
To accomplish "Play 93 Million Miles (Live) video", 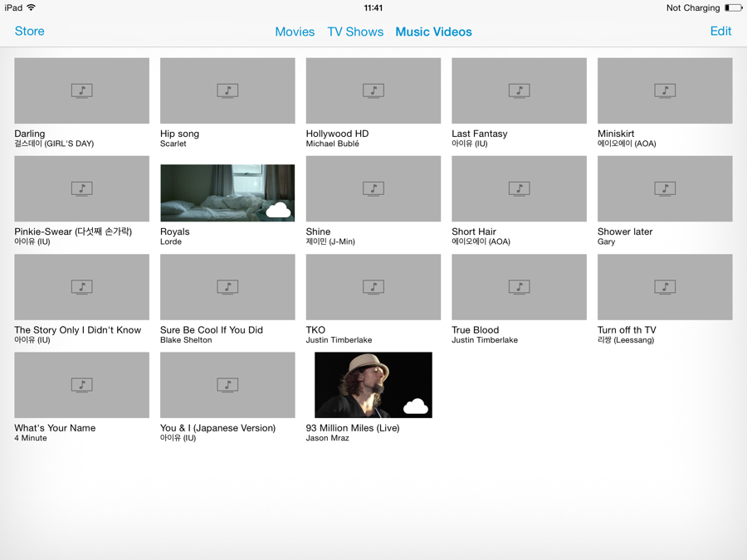I will tap(373, 385).
